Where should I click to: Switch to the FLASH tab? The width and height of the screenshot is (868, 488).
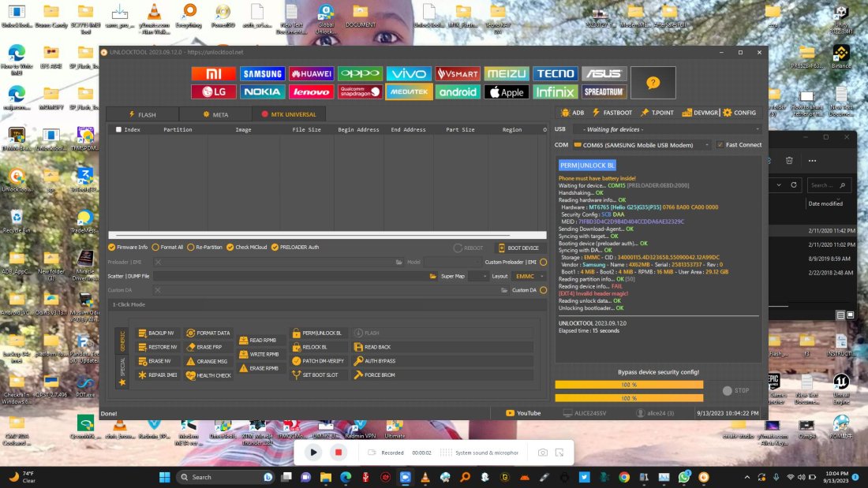(x=142, y=114)
